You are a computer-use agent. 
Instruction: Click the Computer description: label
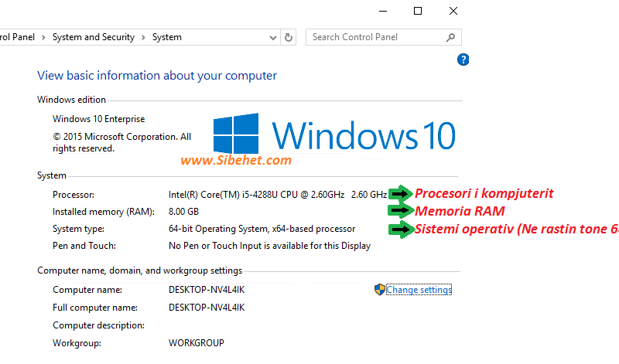click(x=99, y=325)
